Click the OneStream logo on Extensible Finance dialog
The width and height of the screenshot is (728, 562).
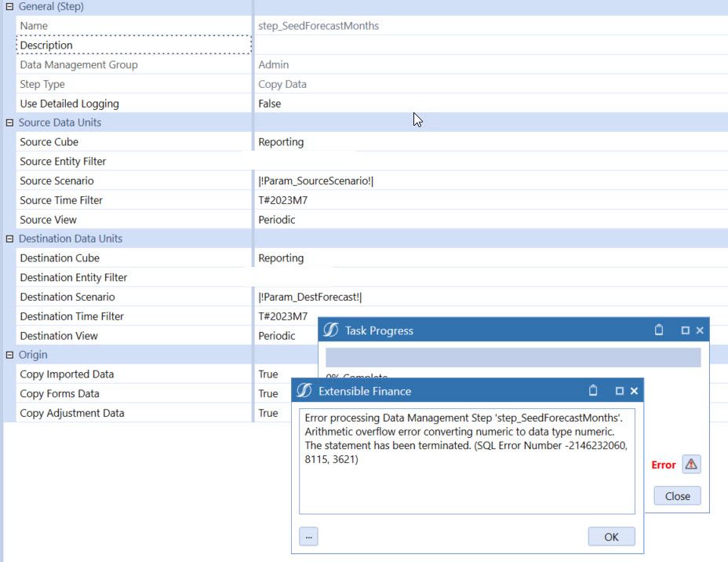point(303,391)
